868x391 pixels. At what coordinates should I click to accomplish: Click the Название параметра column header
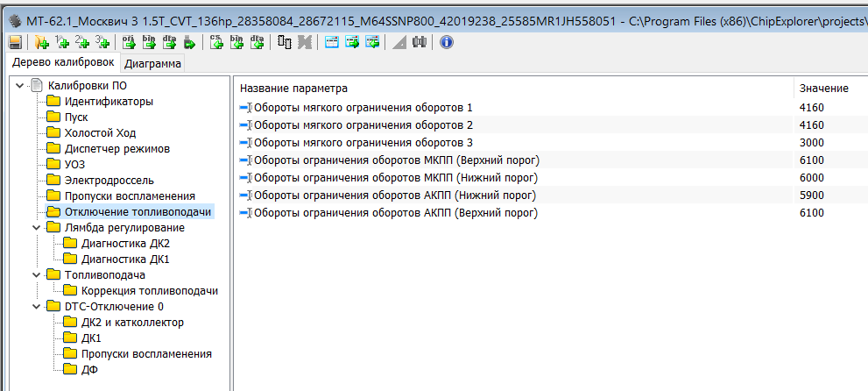coord(294,89)
